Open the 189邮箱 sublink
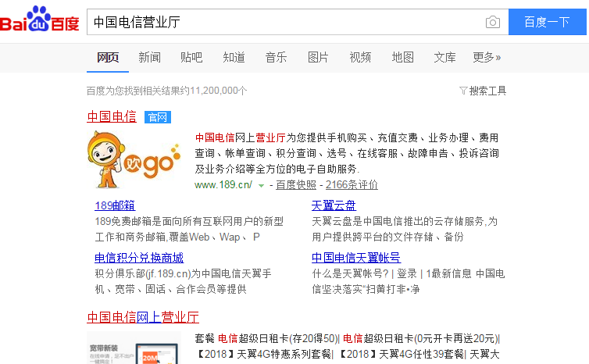 click(115, 205)
